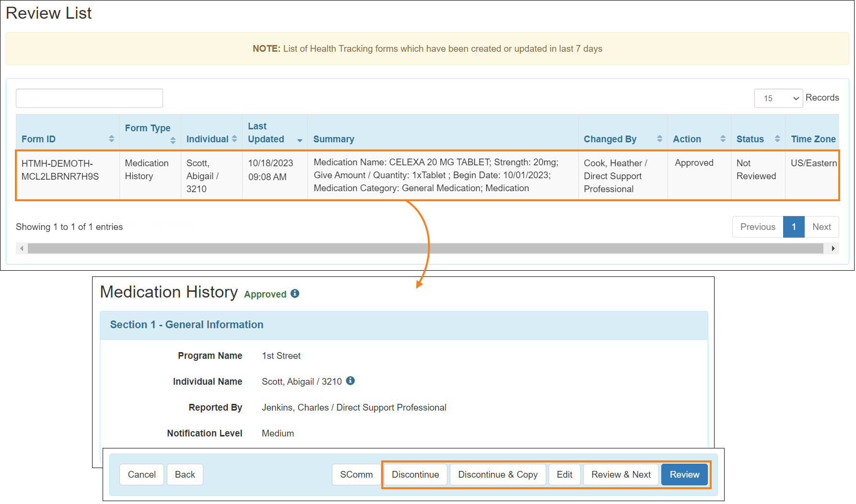This screenshot has width=856, height=504.
Task: Sort by Form ID column arrows
Action: pos(111,139)
